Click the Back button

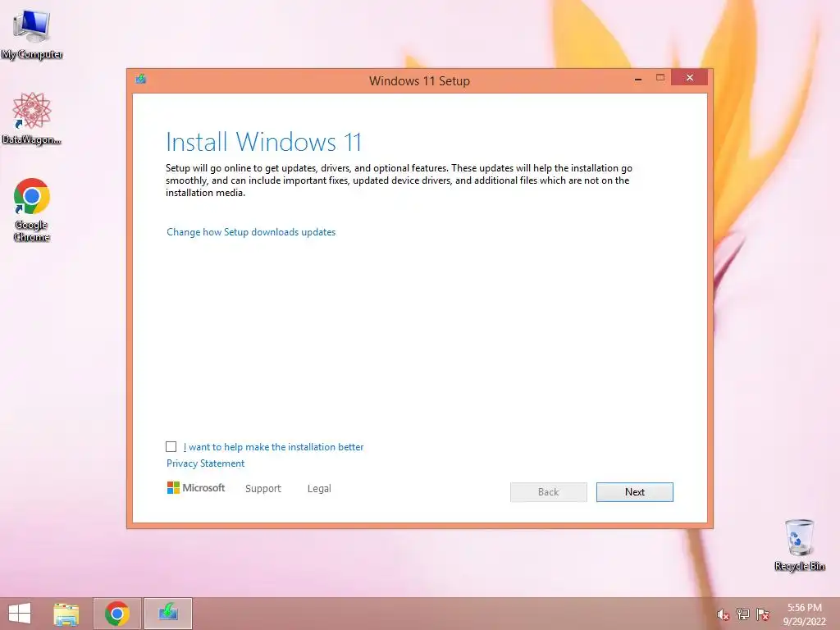coord(549,492)
